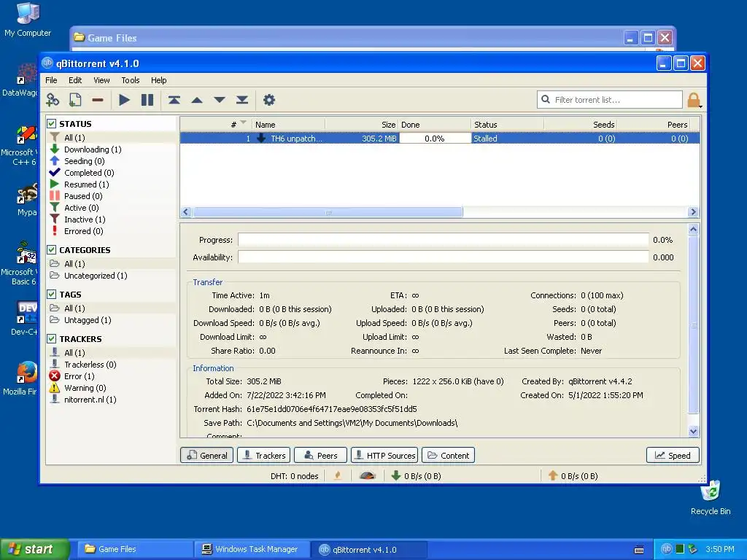Select the Warning (0) tracker filter
The width and height of the screenshot is (747, 560).
[x=85, y=388]
